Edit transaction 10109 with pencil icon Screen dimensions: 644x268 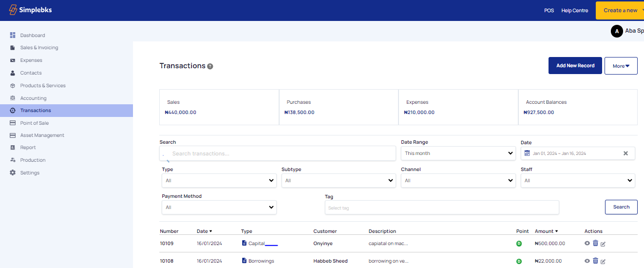click(x=603, y=244)
